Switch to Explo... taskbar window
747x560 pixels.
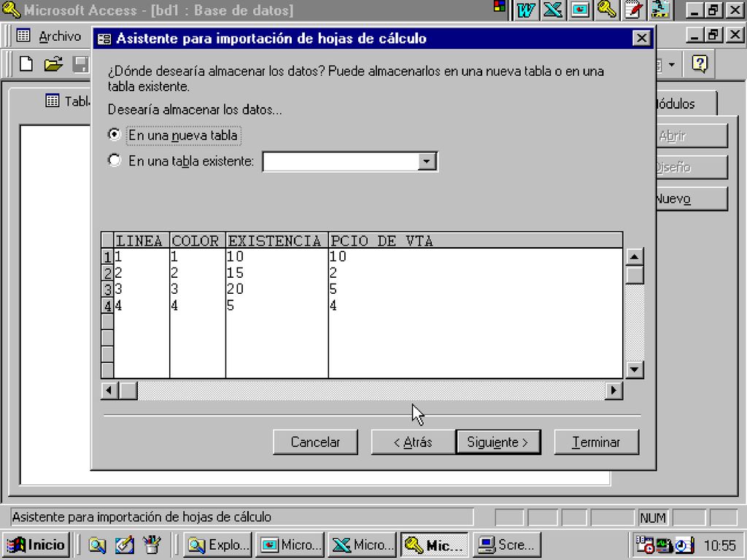tap(219, 545)
